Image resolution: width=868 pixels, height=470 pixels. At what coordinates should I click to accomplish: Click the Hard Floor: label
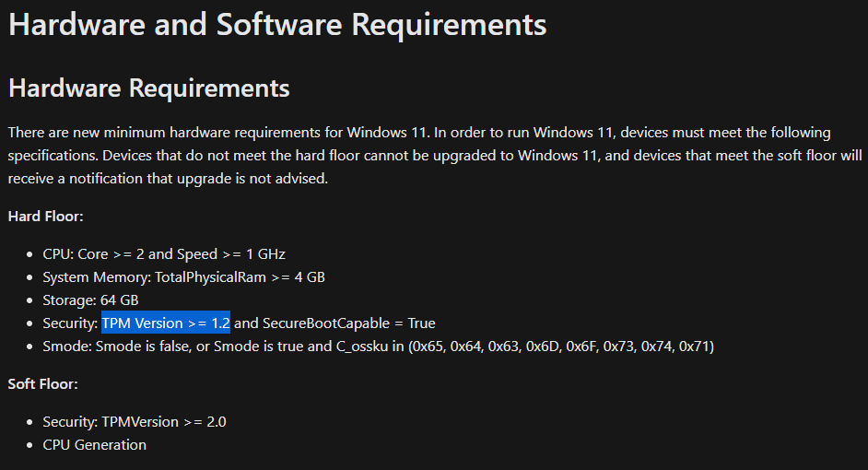tap(45, 216)
